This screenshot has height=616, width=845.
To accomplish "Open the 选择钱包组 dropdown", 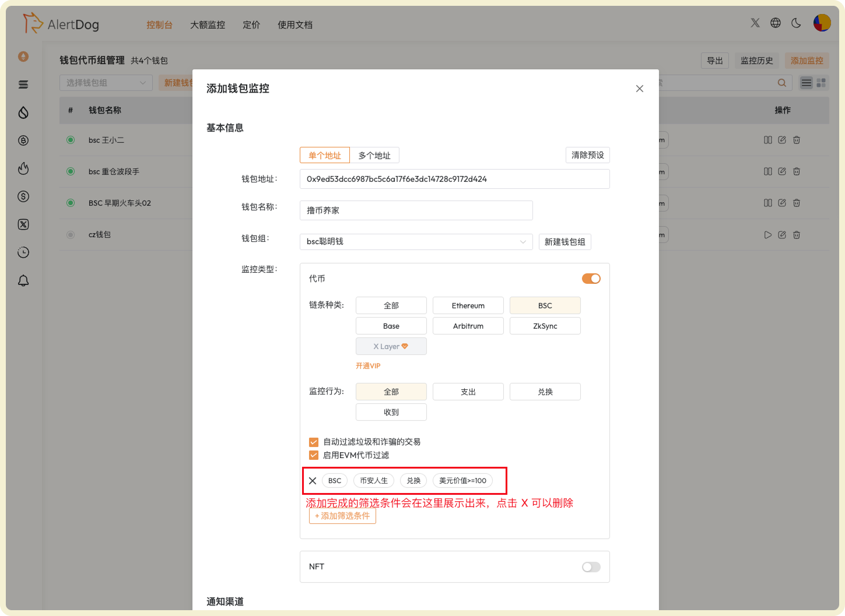I will tap(106, 82).
